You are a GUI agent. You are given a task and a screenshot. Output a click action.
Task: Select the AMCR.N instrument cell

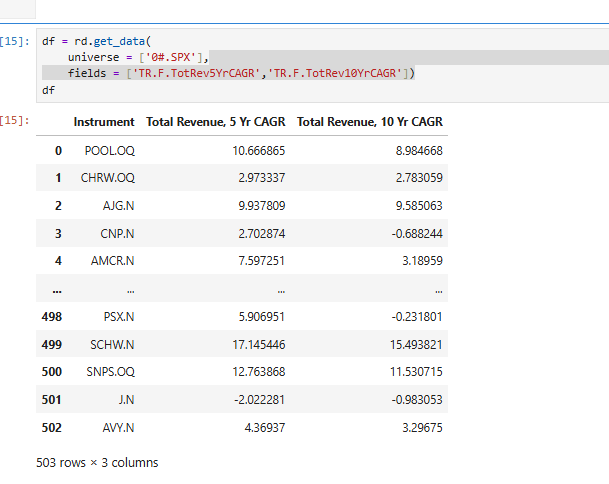click(113, 261)
